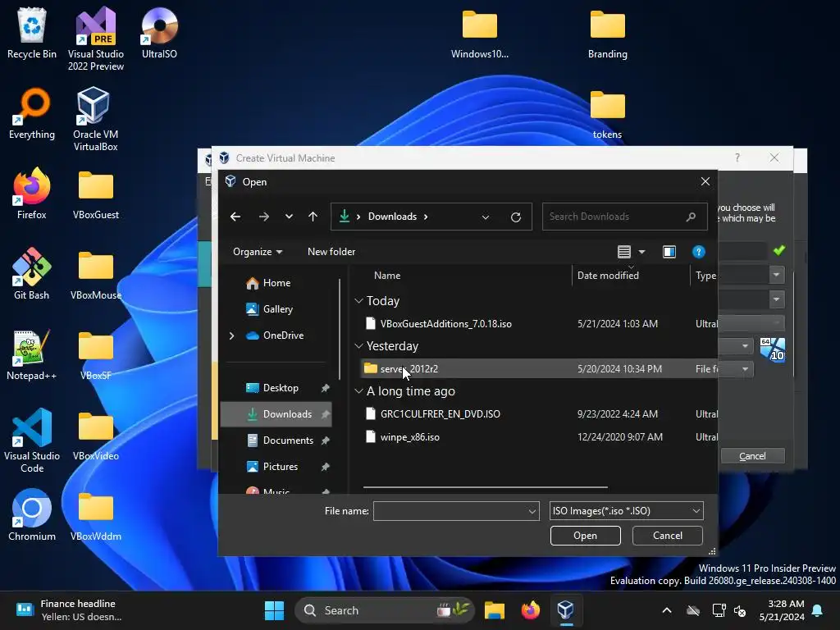Go up one folder level
The image size is (840, 630).
[313, 217]
